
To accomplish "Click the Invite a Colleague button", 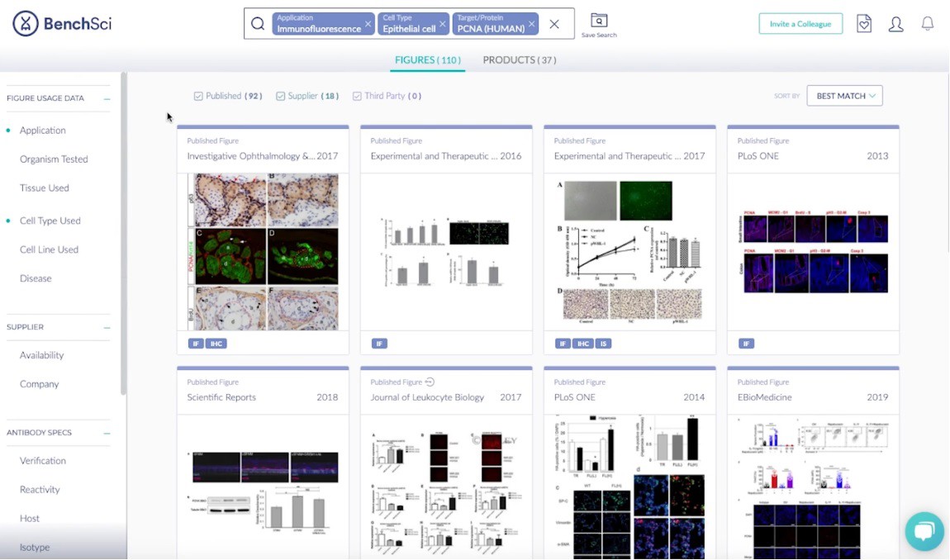I will click(800, 24).
